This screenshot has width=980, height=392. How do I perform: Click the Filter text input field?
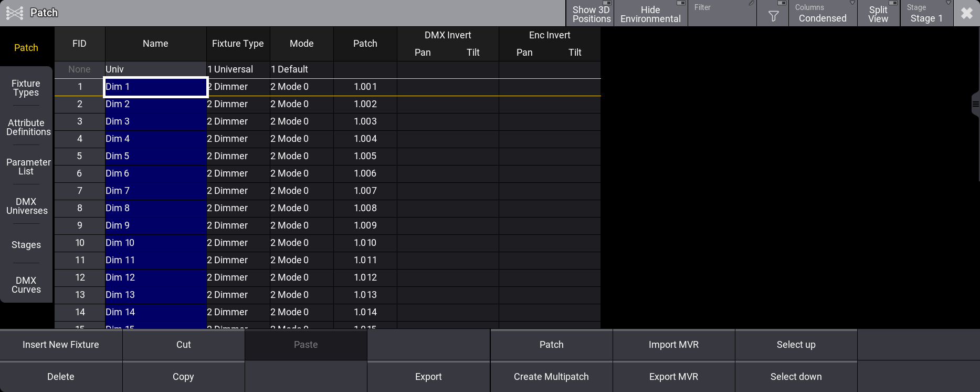pyautogui.click(x=722, y=16)
